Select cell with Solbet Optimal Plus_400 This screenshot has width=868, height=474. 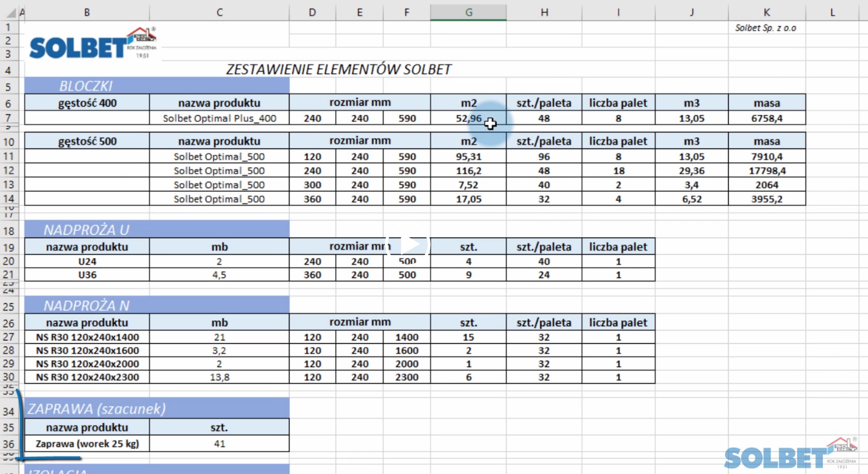pyautogui.click(x=219, y=118)
